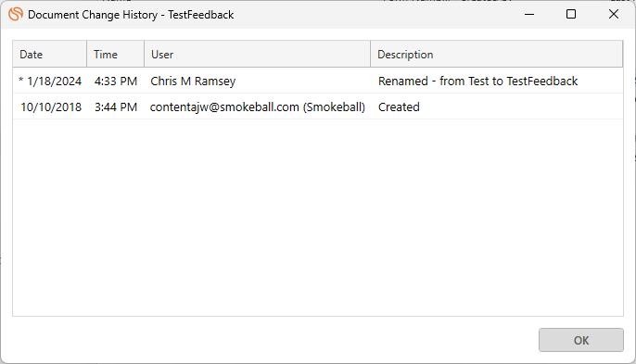Click the Created description cell
This screenshot has height=364, width=636.
point(399,107)
